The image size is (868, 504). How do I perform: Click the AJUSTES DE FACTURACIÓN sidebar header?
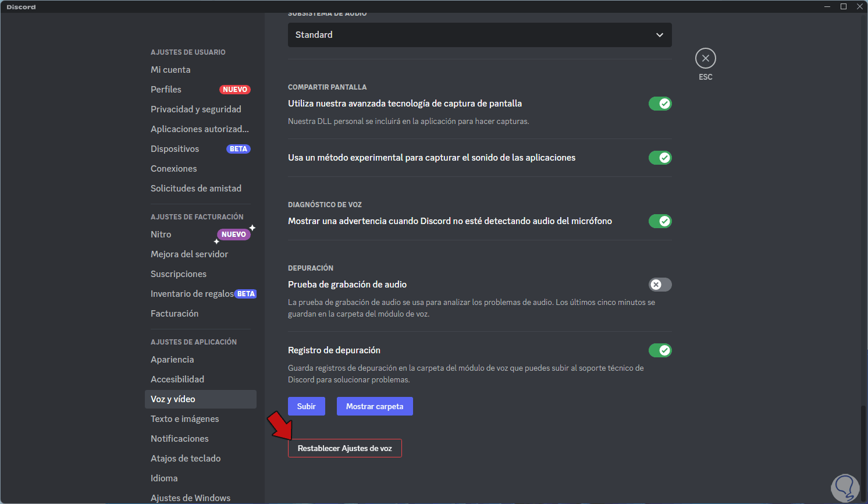pos(197,217)
